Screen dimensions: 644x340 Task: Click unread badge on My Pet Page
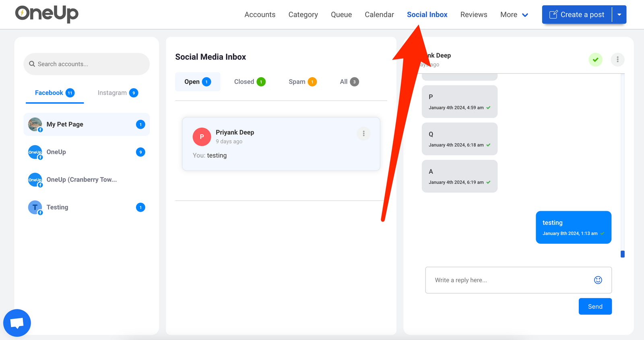[140, 124]
